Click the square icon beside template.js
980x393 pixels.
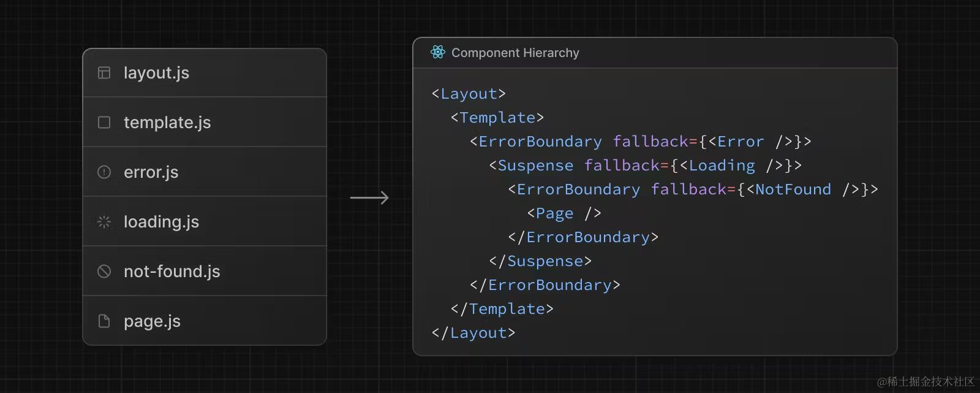(104, 123)
